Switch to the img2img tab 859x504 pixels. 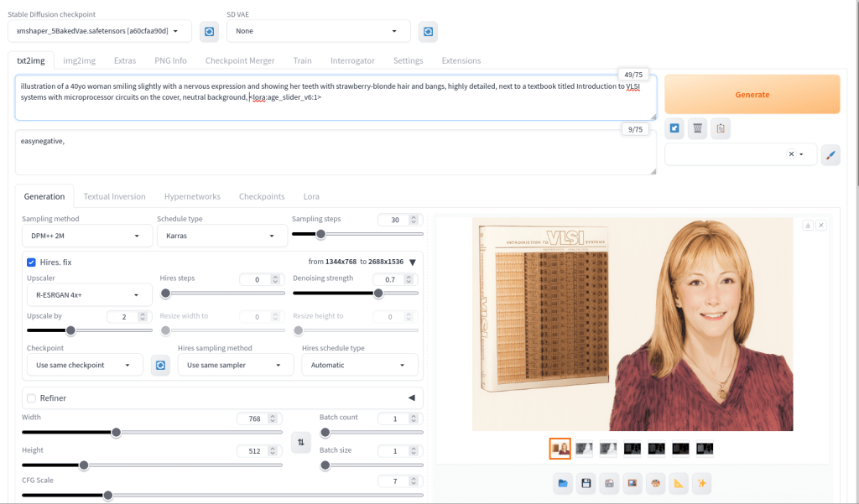(x=80, y=60)
